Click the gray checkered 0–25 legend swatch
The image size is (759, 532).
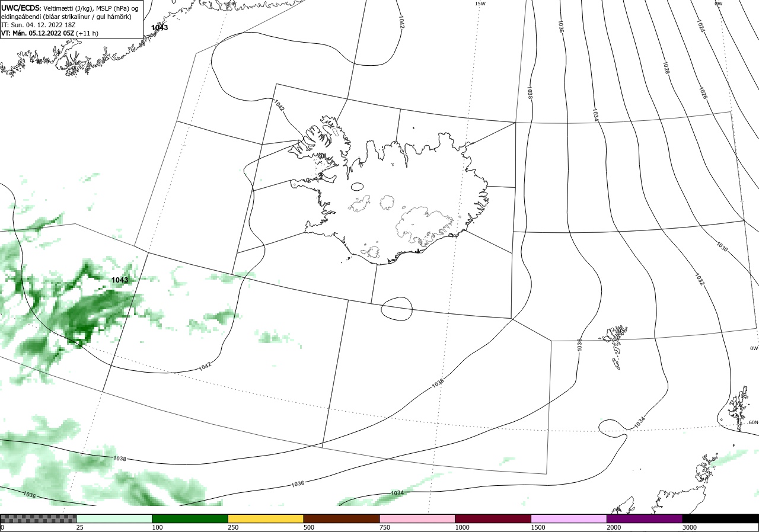click(x=39, y=518)
